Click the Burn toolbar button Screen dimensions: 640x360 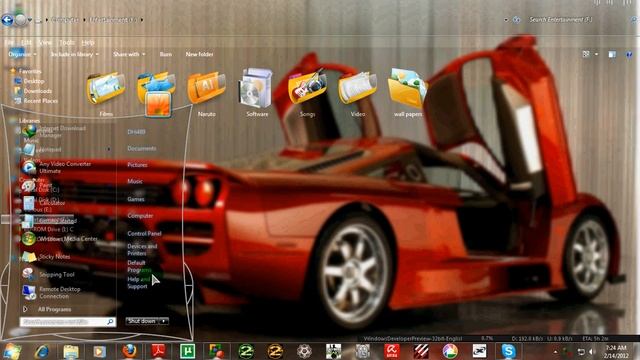click(x=165, y=54)
